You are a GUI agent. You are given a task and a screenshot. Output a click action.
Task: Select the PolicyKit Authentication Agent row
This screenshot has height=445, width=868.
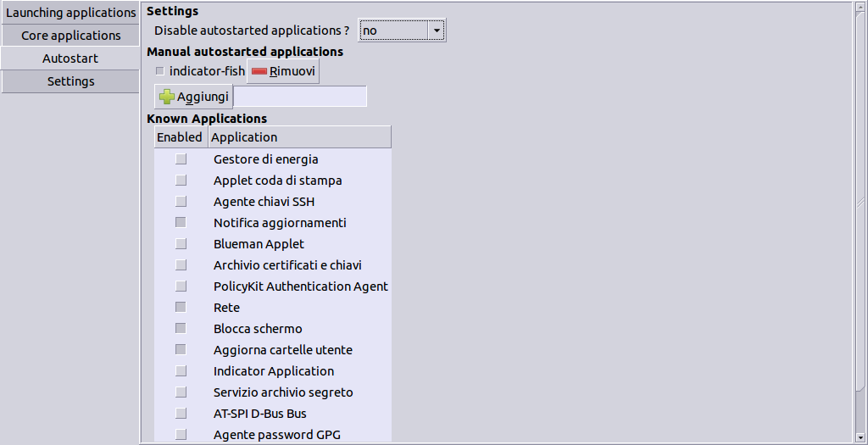(x=300, y=286)
